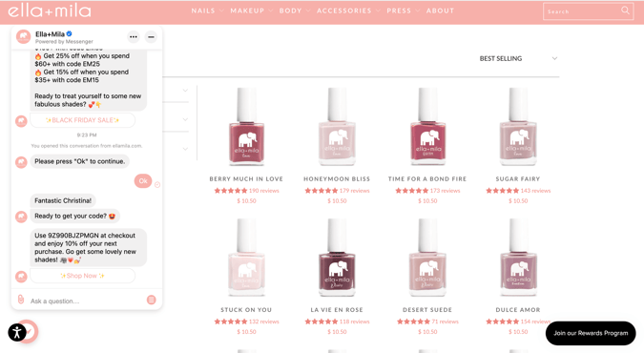Open the Messenger chat options menu

click(133, 37)
